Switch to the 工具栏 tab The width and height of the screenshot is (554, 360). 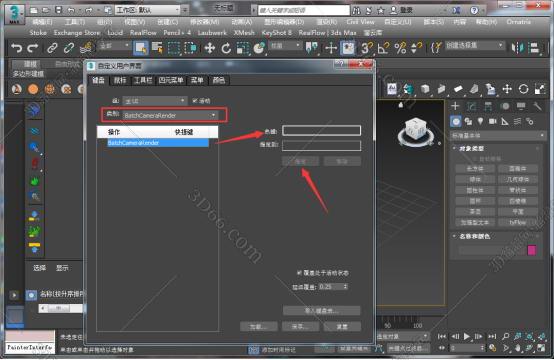143,81
